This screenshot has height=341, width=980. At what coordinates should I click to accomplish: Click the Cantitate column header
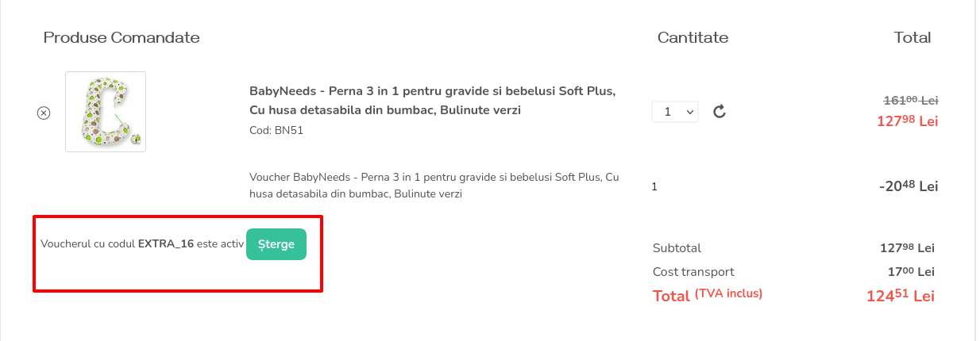[693, 37]
